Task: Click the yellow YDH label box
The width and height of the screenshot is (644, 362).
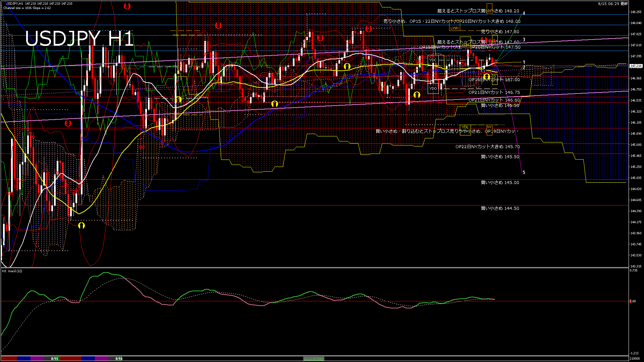Action: 465,44
